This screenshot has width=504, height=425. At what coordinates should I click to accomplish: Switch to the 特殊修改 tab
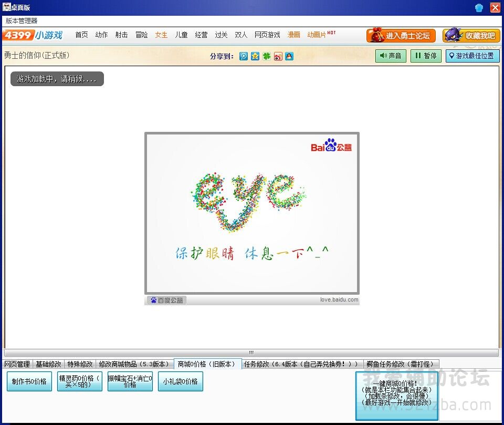(x=80, y=364)
